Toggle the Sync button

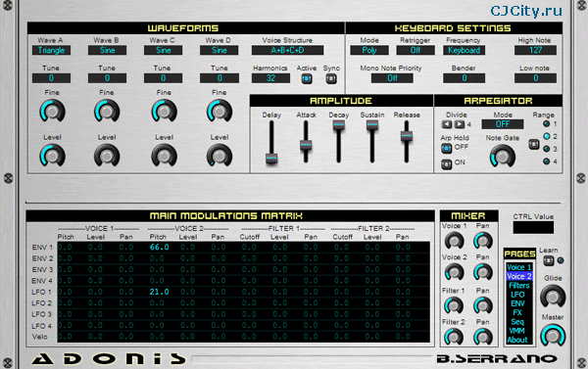(x=331, y=78)
